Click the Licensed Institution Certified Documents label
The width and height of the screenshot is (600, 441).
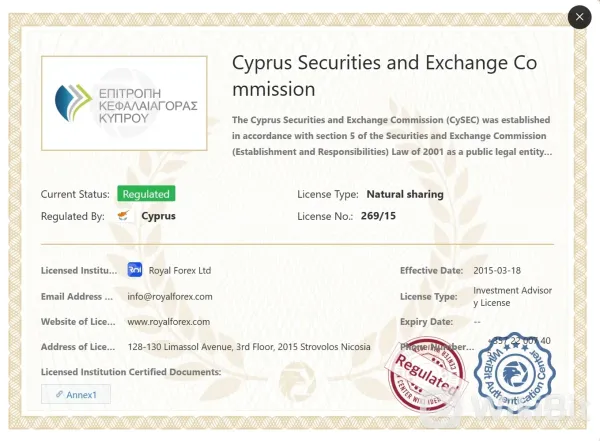coord(131,372)
